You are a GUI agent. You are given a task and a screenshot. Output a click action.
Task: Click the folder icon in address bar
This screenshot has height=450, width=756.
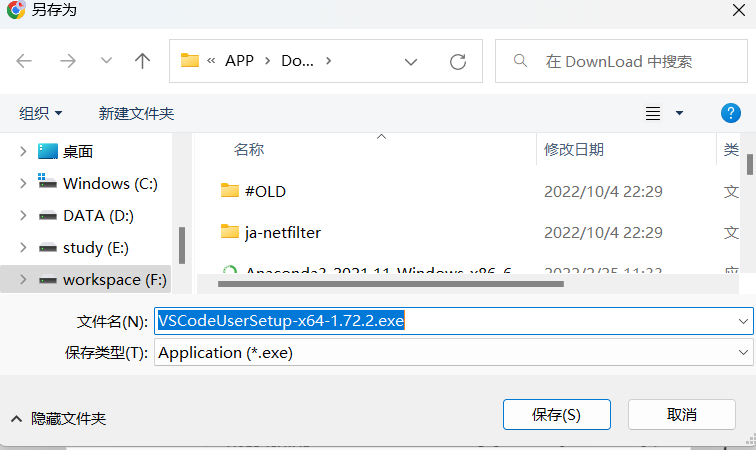tap(190, 60)
